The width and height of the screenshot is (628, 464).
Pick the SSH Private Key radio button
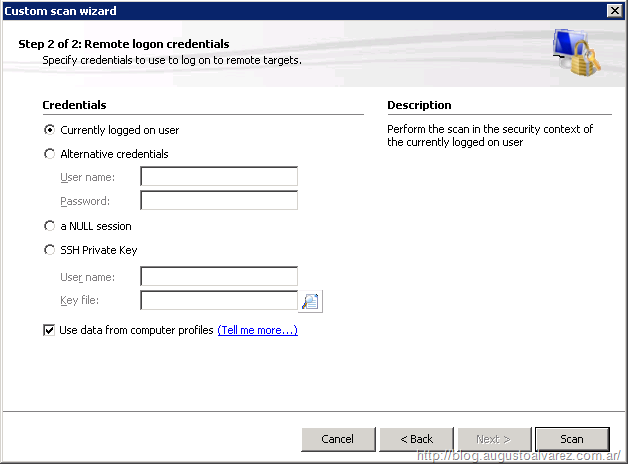[50, 250]
